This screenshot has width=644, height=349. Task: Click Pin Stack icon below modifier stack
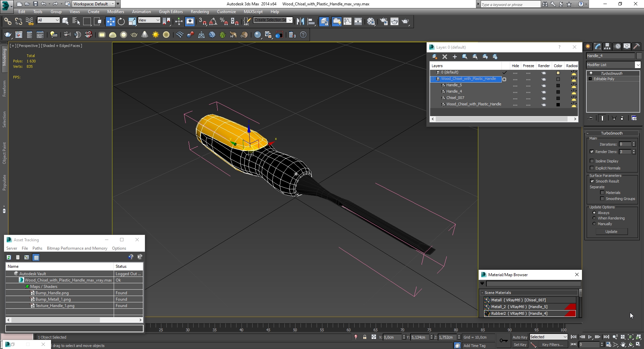point(591,118)
